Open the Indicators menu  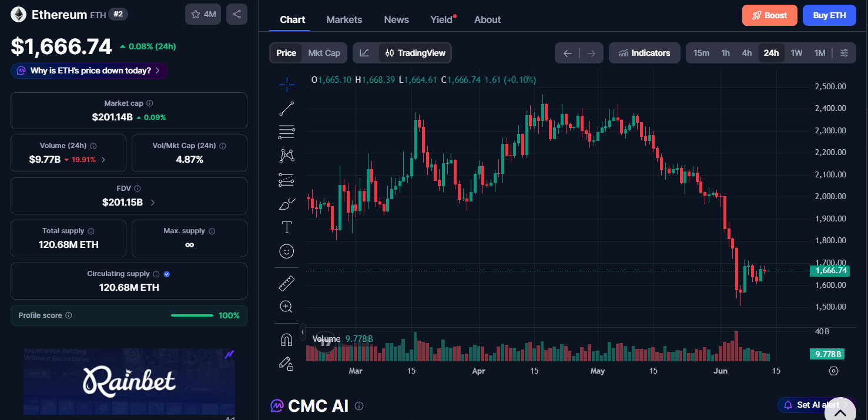[x=645, y=53]
